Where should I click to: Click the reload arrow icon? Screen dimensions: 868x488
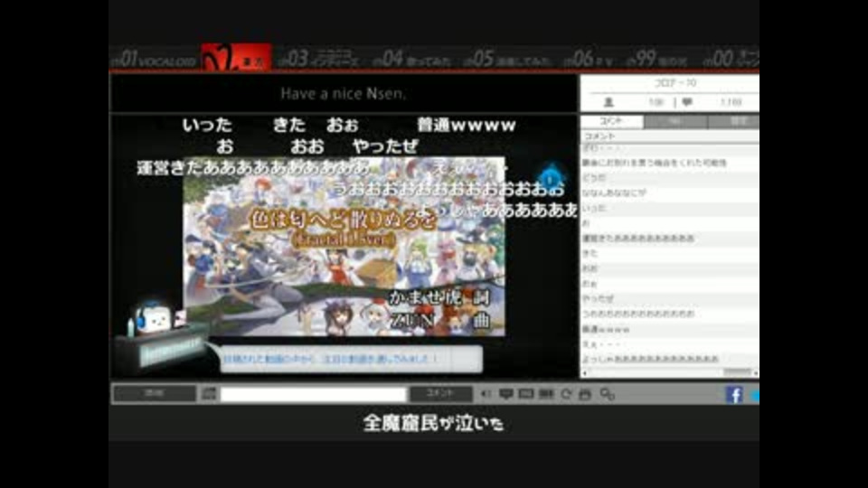click(566, 394)
